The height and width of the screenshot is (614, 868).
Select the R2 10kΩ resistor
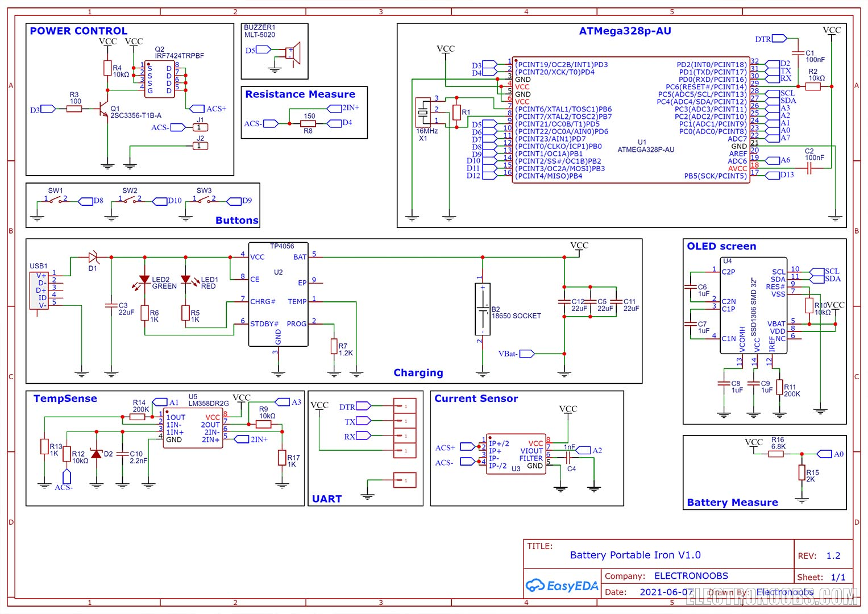pyautogui.click(x=813, y=86)
